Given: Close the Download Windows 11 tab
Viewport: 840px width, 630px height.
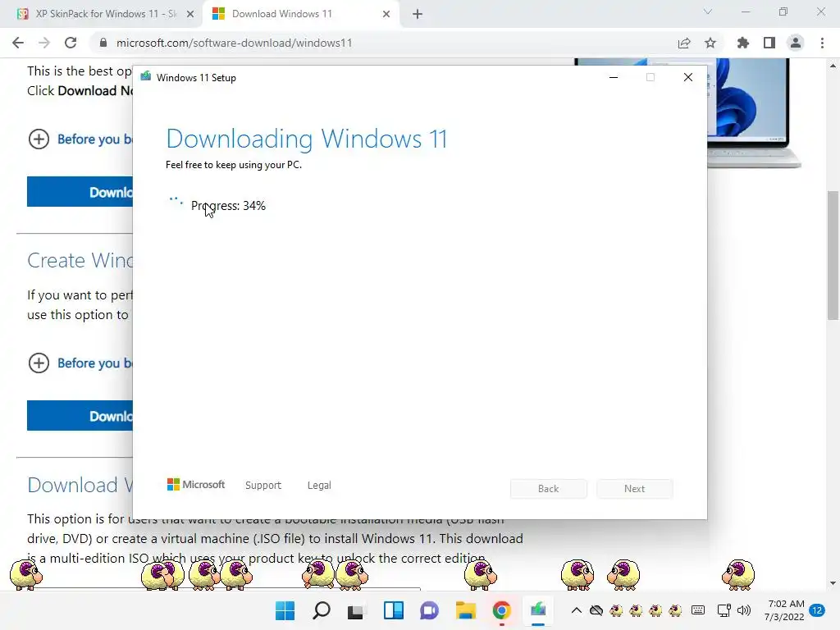Looking at the screenshot, I should pyautogui.click(x=386, y=14).
